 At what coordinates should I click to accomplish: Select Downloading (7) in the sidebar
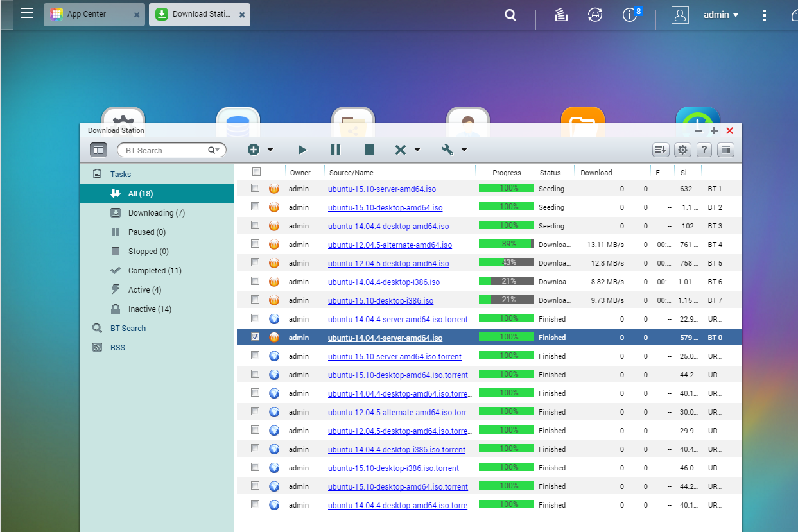coord(156,212)
